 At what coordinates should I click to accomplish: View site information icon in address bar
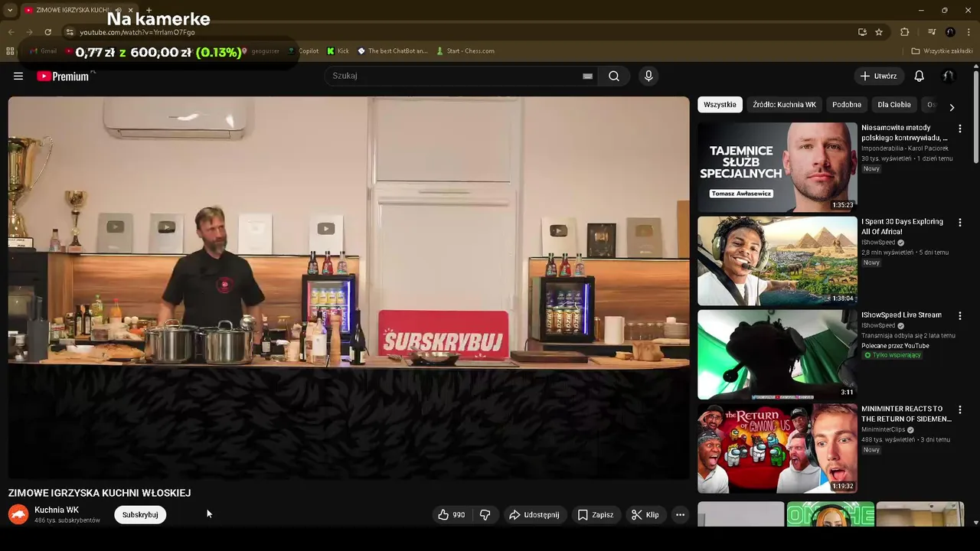tap(70, 32)
